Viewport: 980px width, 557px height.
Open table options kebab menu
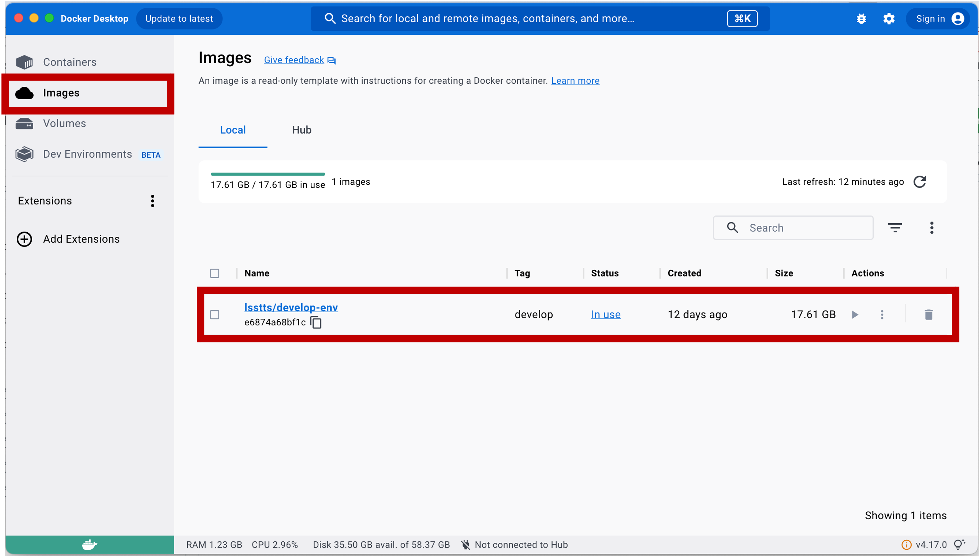tap(931, 227)
